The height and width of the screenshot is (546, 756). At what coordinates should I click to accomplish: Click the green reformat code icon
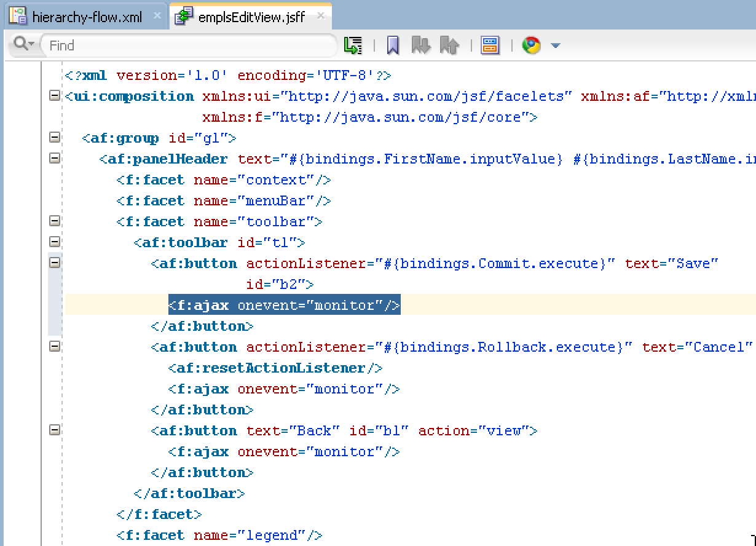point(353,45)
